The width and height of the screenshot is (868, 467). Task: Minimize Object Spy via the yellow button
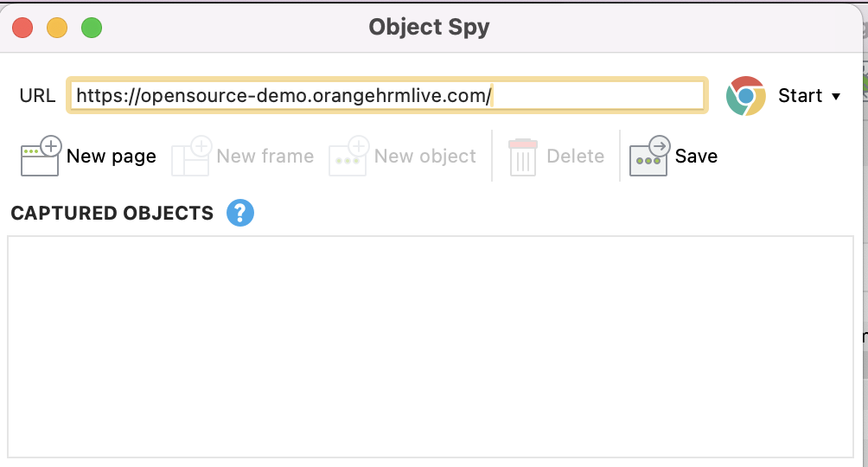point(57,28)
